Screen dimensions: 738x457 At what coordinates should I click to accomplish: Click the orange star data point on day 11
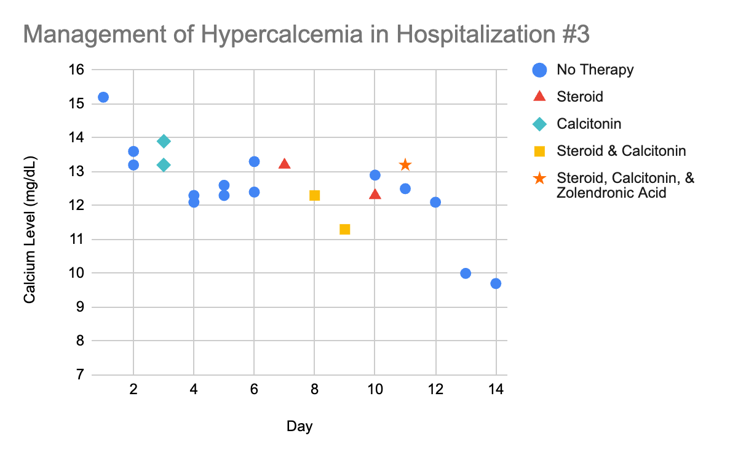point(405,165)
